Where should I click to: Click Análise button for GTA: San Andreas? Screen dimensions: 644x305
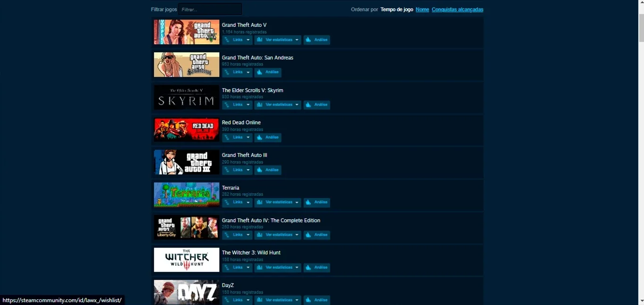click(268, 73)
